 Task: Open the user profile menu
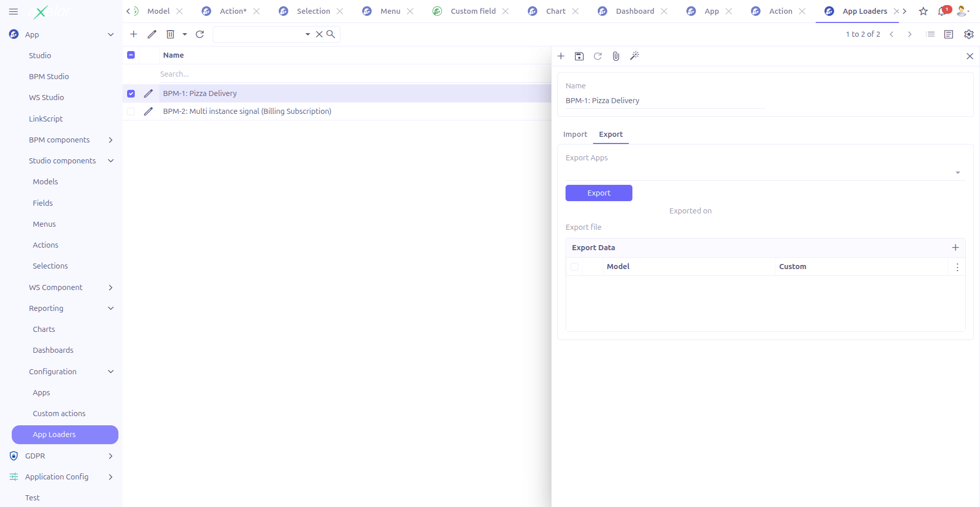pos(963,11)
